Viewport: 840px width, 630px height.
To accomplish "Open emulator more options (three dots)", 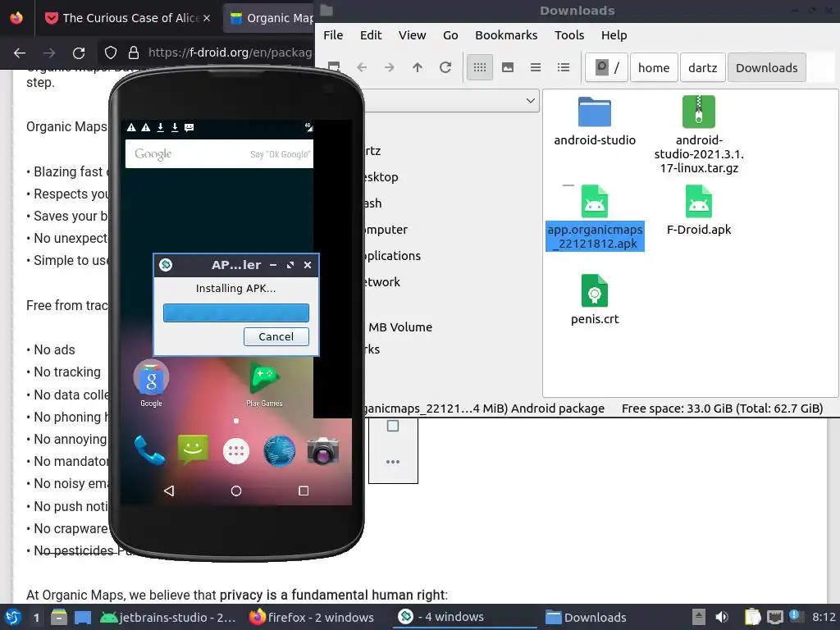I will click(393, 462).
